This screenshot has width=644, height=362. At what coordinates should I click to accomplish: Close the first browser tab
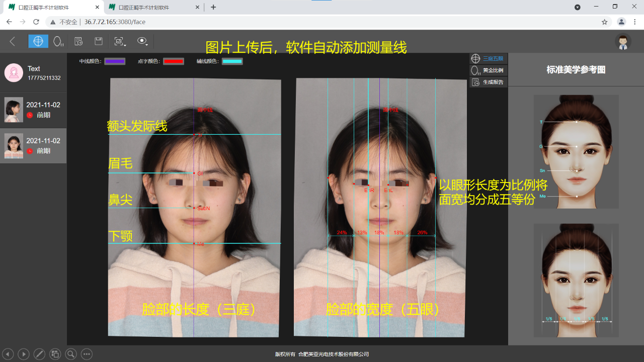[x=97, y=8]
